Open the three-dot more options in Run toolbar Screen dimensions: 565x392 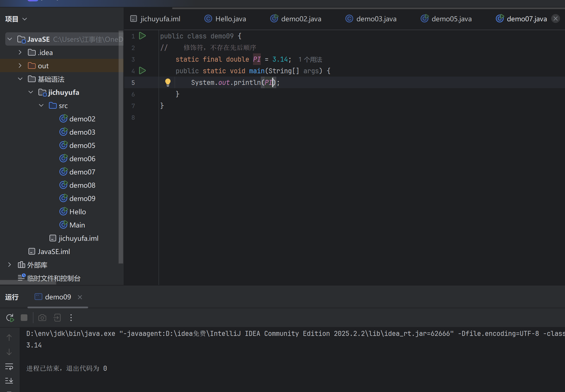click(x=71, y=318)
